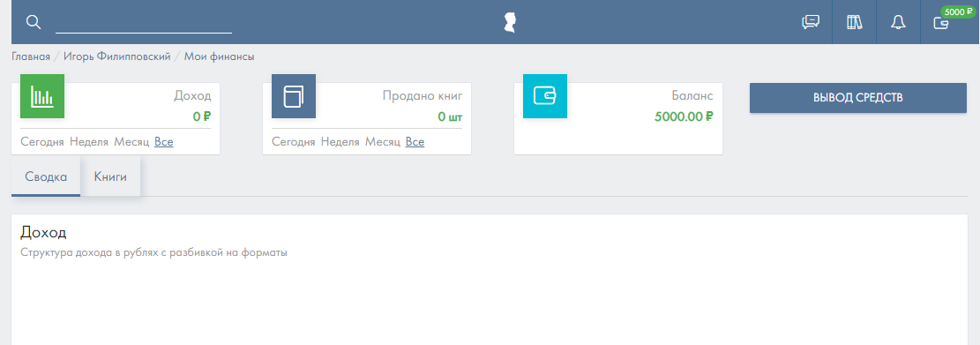The image size is (980, 345).
Task: Filter Доход by Месяц
Action: click(x=131, y=142)
